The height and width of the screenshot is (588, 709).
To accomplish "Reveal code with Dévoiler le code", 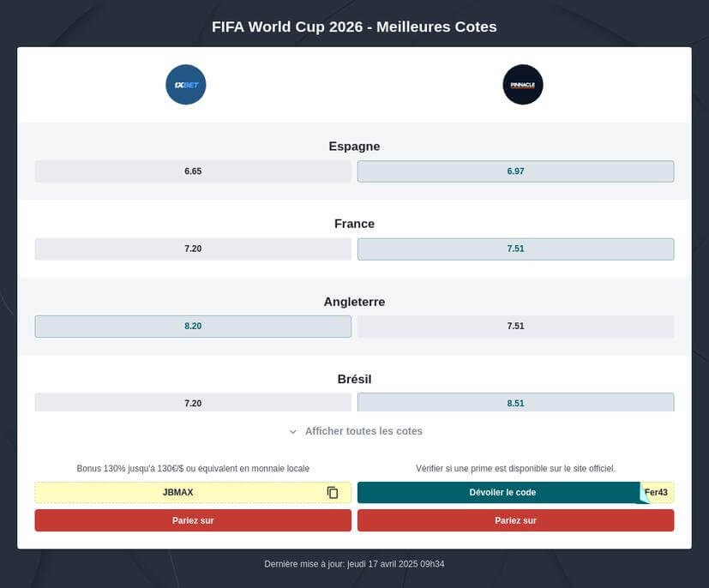I will pyautogui.click(x=502, y=492).
